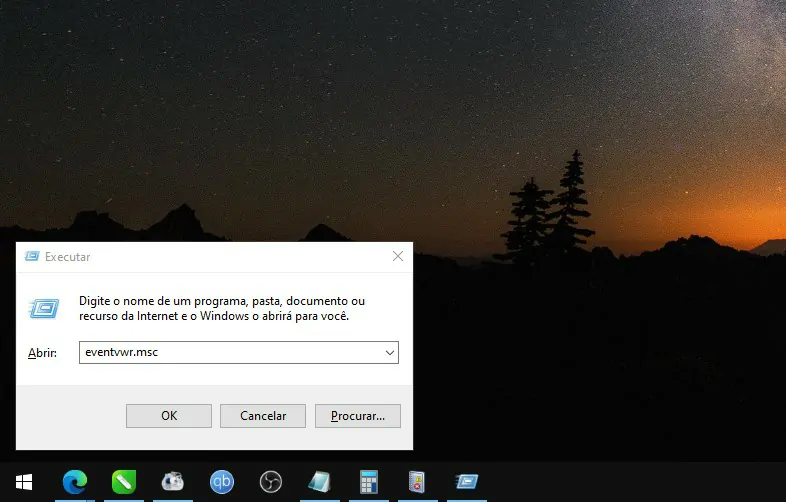
Task: Launch qBittorrent from the taskbar
Action: 222,482
